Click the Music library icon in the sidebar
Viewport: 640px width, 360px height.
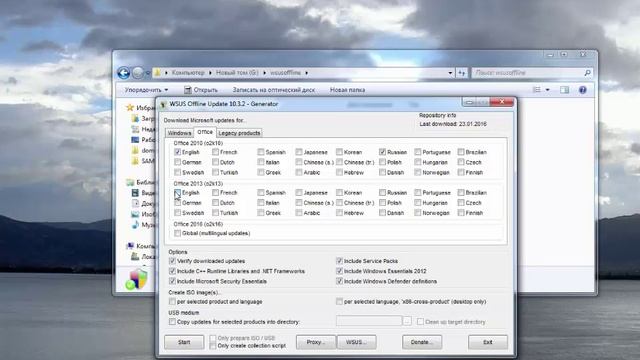135,224
